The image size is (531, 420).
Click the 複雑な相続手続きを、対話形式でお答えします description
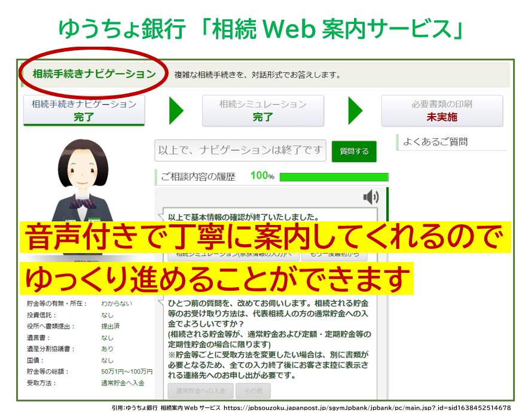[x=257, y=75]
